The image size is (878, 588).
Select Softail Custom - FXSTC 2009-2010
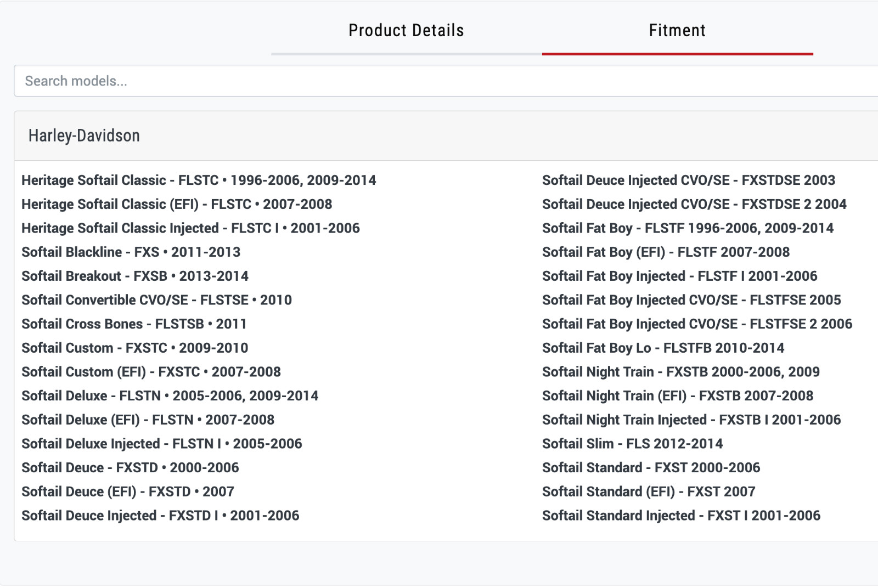click(134, 348)
